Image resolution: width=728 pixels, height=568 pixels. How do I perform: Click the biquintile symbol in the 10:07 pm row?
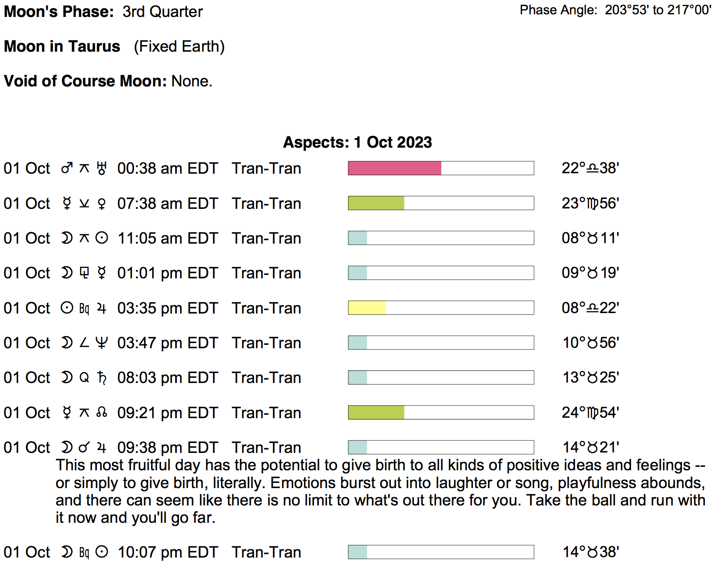click(x=84, y=552)
